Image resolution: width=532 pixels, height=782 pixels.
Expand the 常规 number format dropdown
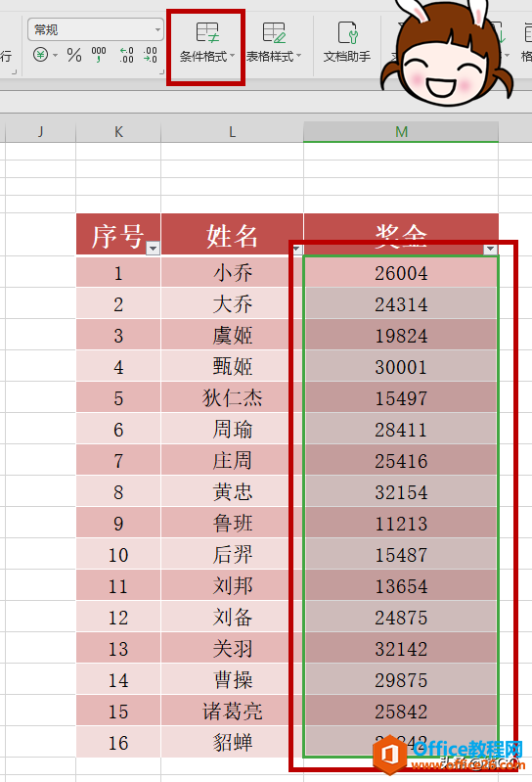[156, 30]
